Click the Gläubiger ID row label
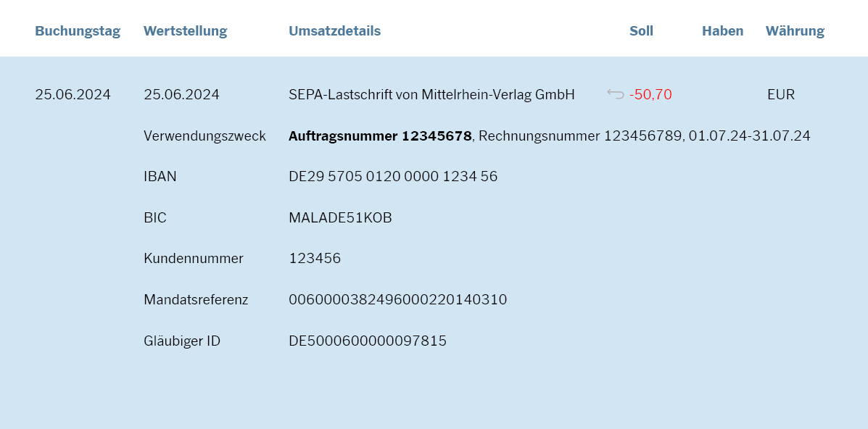Screen dimensions: 868x429 (182, 341)
